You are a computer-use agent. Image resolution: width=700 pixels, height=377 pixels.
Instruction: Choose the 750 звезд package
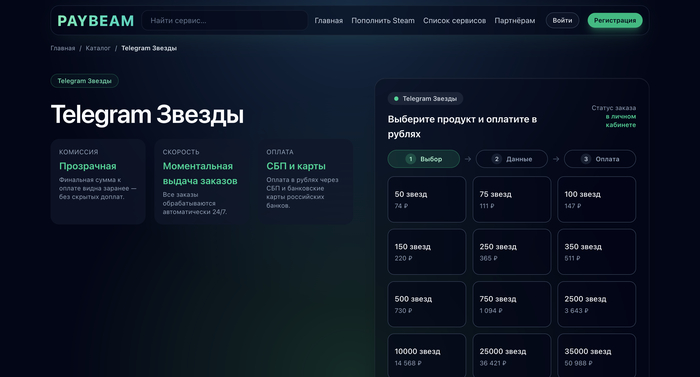click(x=512, y=304)
